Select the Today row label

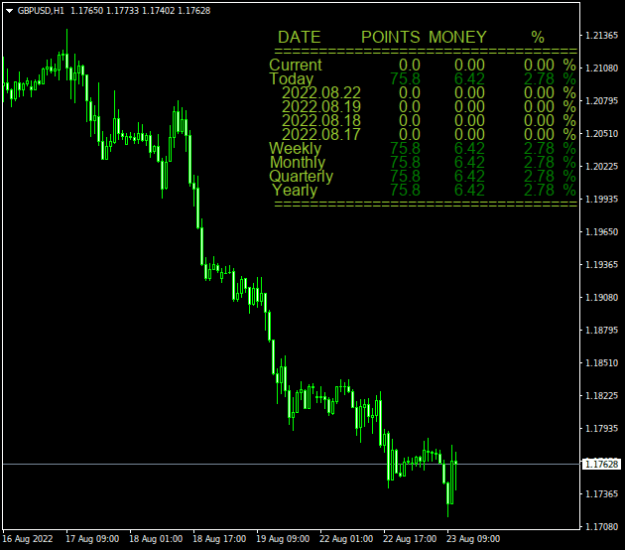tap(291, 79)
